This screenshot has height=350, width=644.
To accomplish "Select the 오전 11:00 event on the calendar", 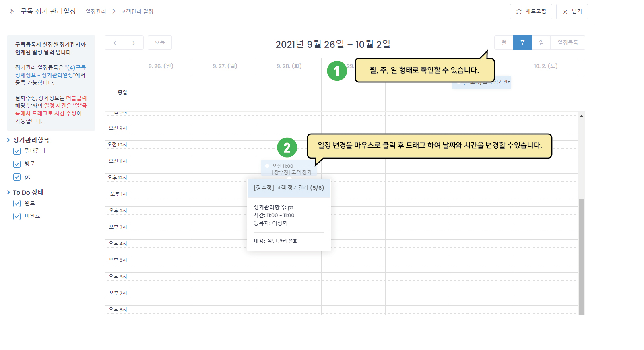I will click(289, 169).
